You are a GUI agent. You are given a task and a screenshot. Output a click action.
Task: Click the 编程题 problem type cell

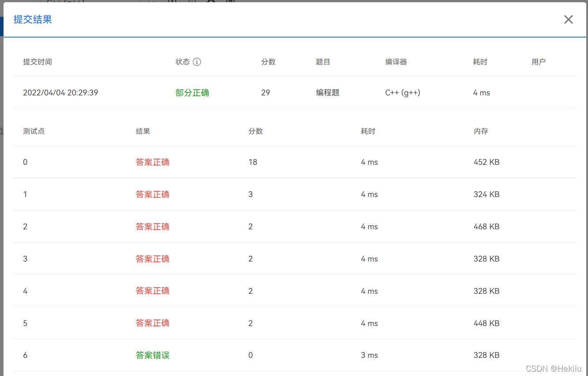click(x=328, y=93)
